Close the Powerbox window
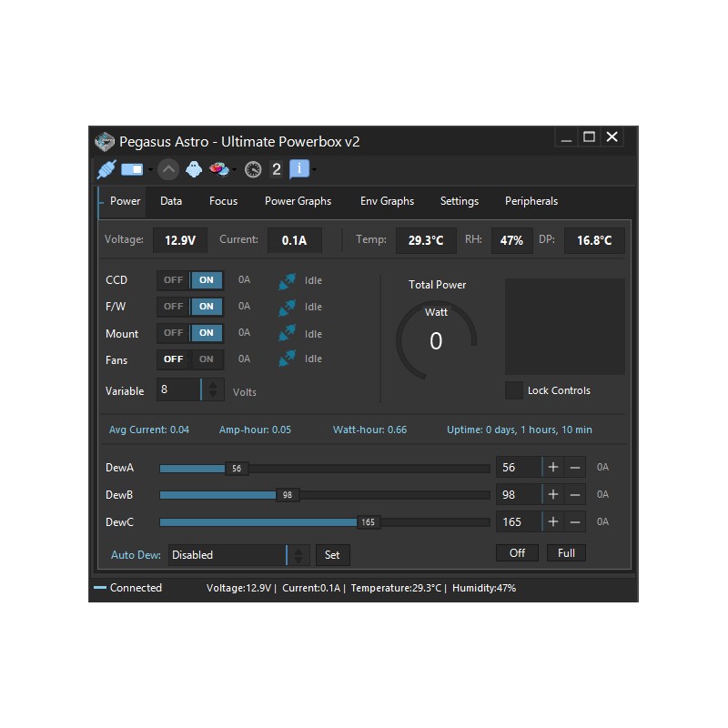Viewport: 728px width, 728px height. 612,137
